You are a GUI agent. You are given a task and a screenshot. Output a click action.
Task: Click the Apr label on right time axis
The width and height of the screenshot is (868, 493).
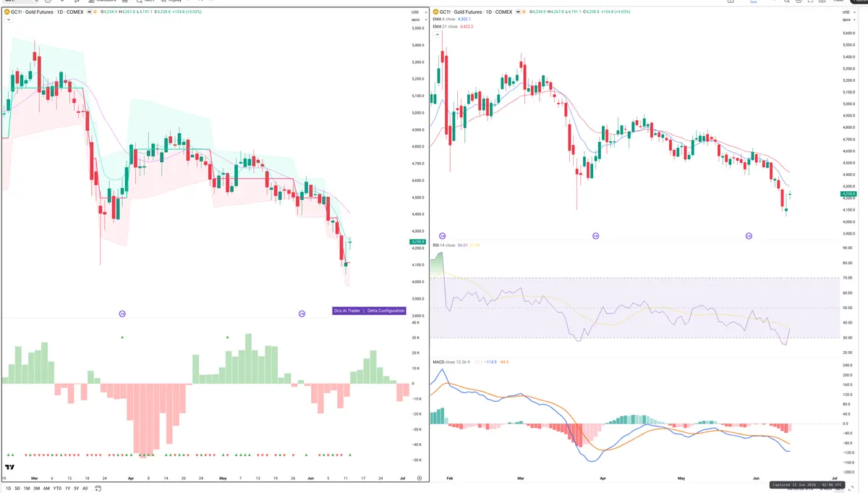603,479
